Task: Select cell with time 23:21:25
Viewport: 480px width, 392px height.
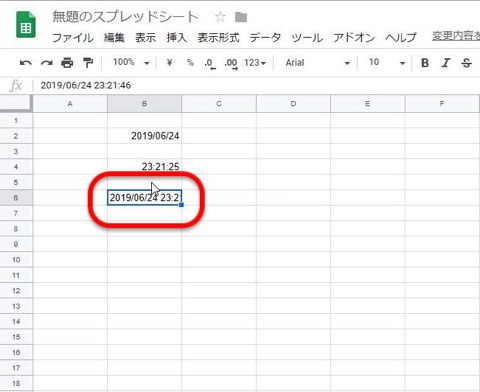Action: point(144,167)
